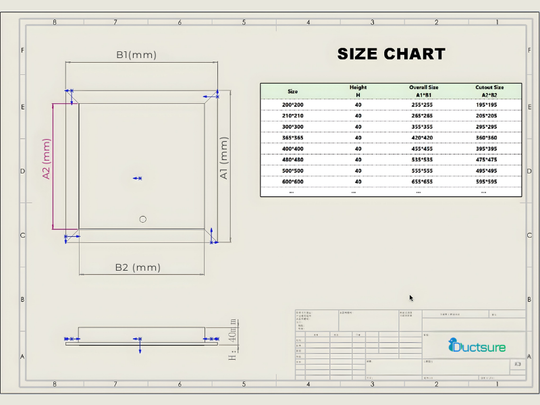Select the 495*495 cutout cell
This screenshot has width=540, height=405.
(486, 171)
